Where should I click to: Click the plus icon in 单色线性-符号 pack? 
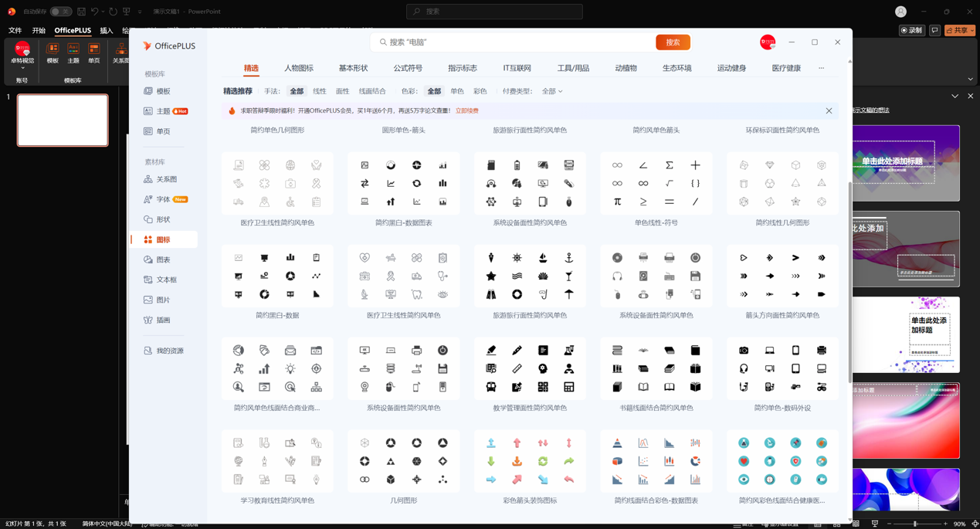click(695, 165)
